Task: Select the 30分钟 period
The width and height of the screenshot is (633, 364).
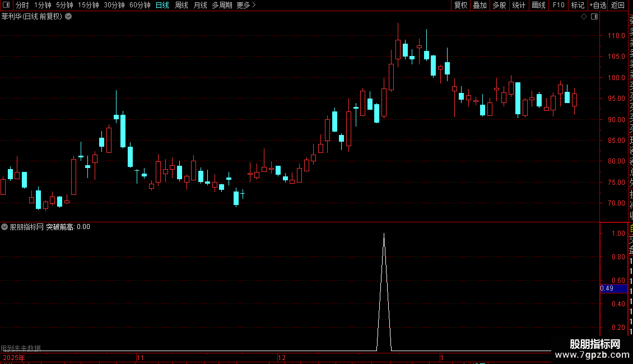Action: [x=114, y=5]
